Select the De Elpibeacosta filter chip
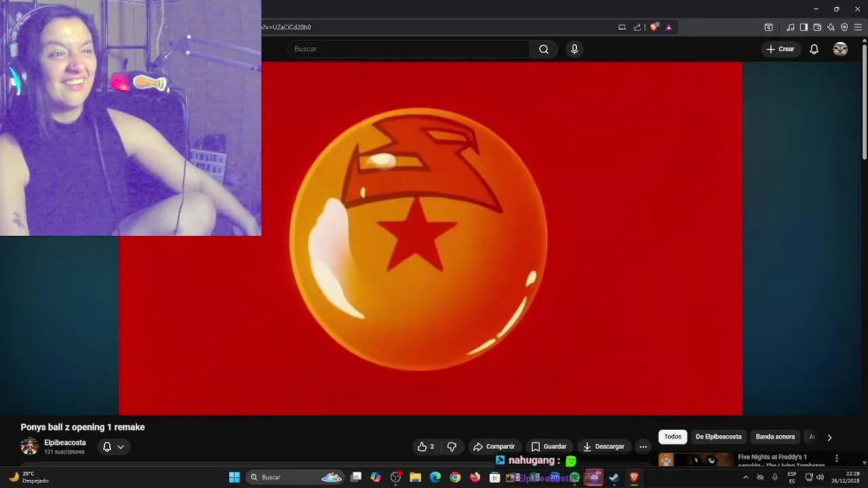Image resolution: width=868 pixels, height=488 pixels. click(718, 437)
